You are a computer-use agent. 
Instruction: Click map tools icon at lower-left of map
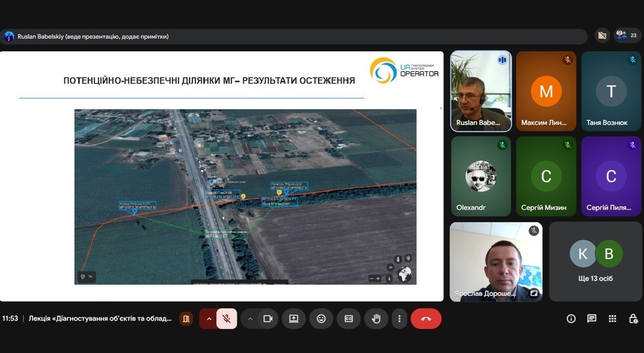[x=87, y=276]
